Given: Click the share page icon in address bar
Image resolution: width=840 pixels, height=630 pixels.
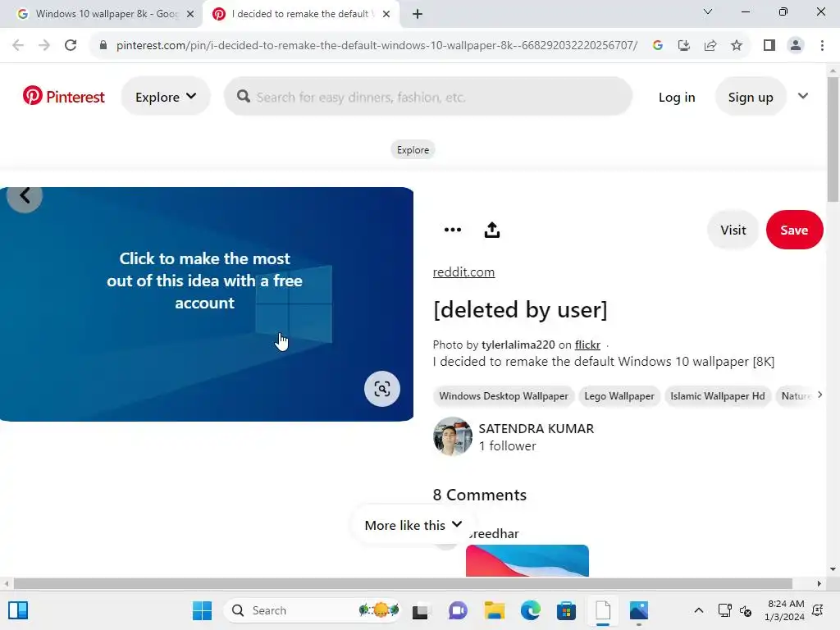Looking at the screenshot, I should point(710,46).
